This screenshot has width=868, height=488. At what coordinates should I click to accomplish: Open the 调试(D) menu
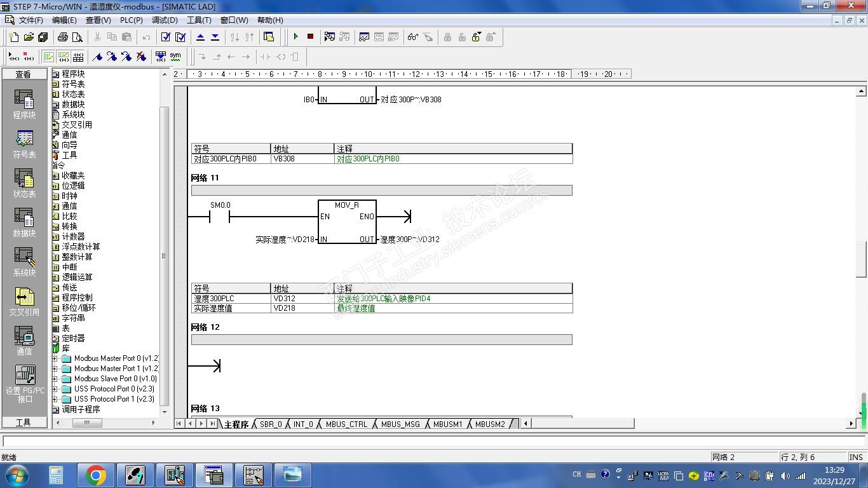(x=165, y=20)
